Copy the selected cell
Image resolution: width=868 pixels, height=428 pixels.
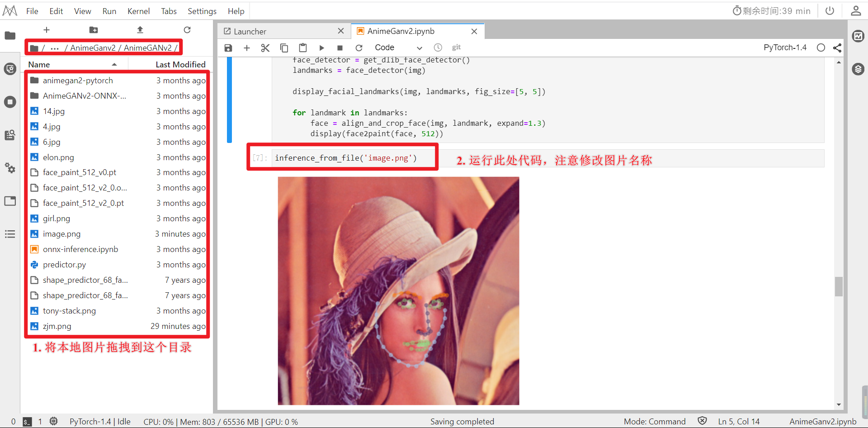coord(284,48)
